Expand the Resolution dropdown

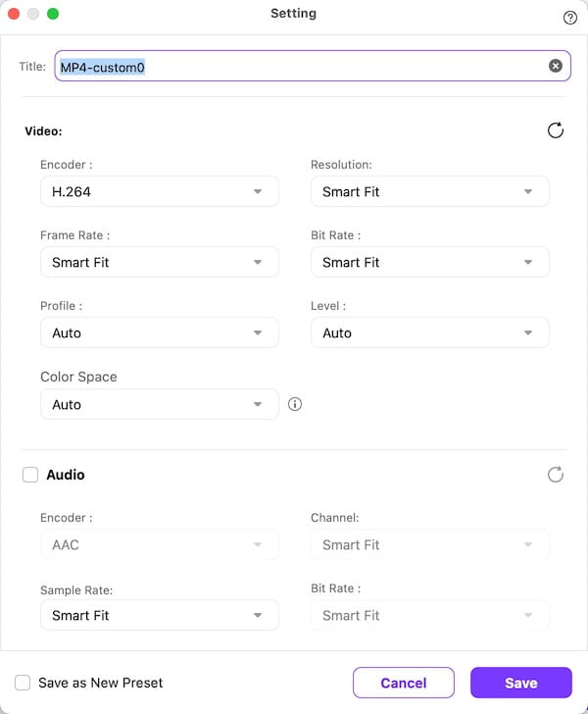[429, 192]
